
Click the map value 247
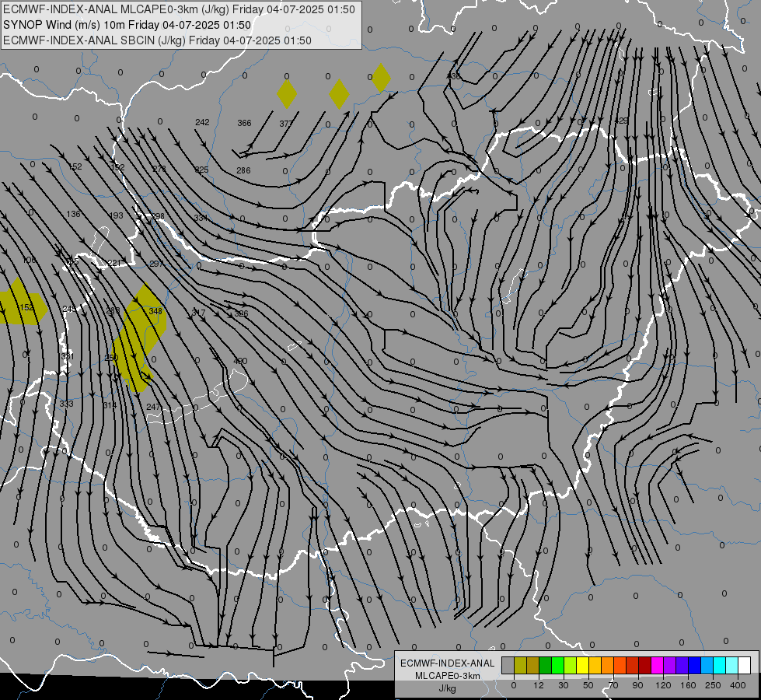click(153, 407)
